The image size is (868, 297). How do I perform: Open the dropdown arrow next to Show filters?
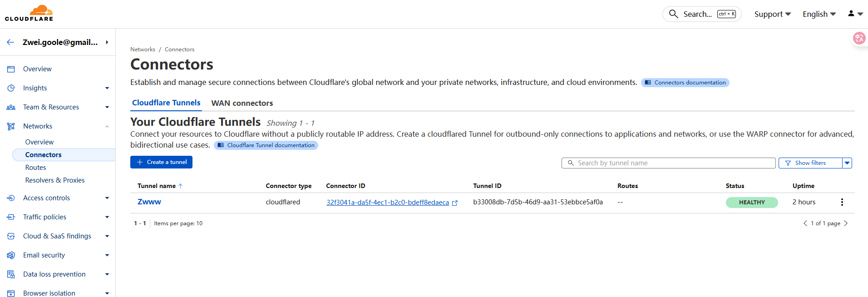pyautogui.click(x=847, y=163)
